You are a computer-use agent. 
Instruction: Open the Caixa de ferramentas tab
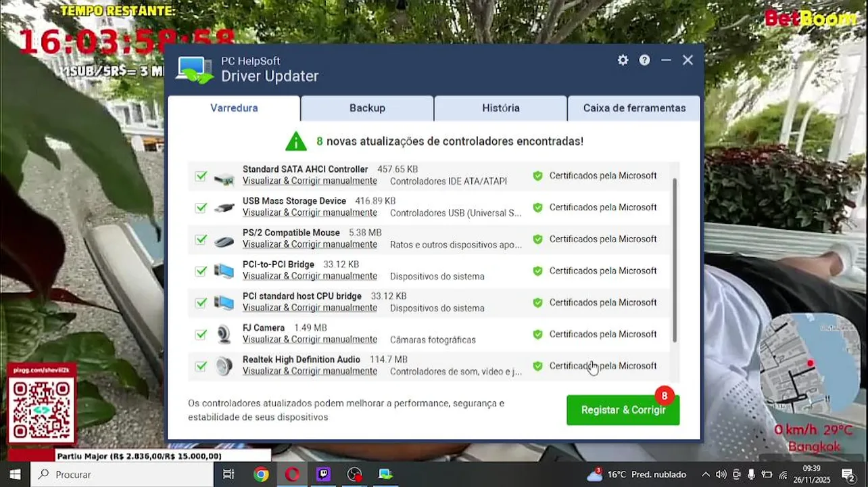click(634, 108)
